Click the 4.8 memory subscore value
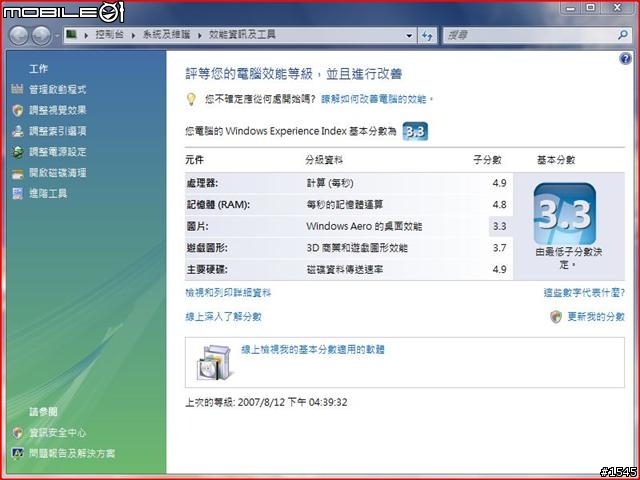Image resolution: width=640 pixels, height=480 pixels. [500, 204]
